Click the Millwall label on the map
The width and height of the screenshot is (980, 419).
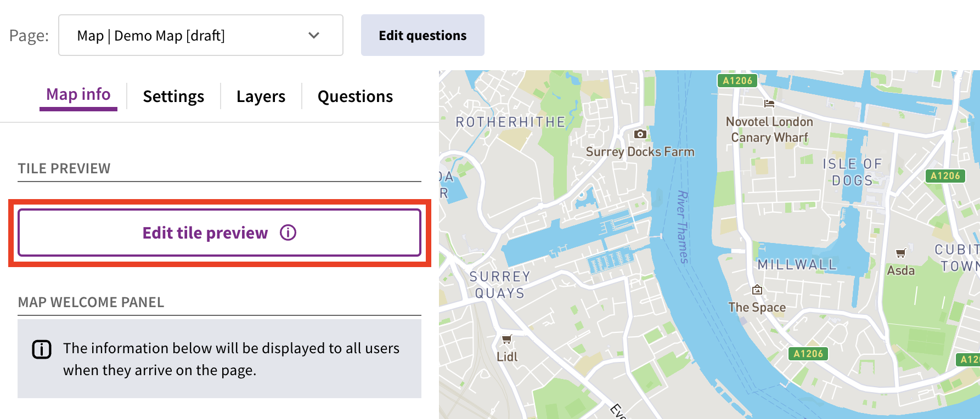click(797, 265)
